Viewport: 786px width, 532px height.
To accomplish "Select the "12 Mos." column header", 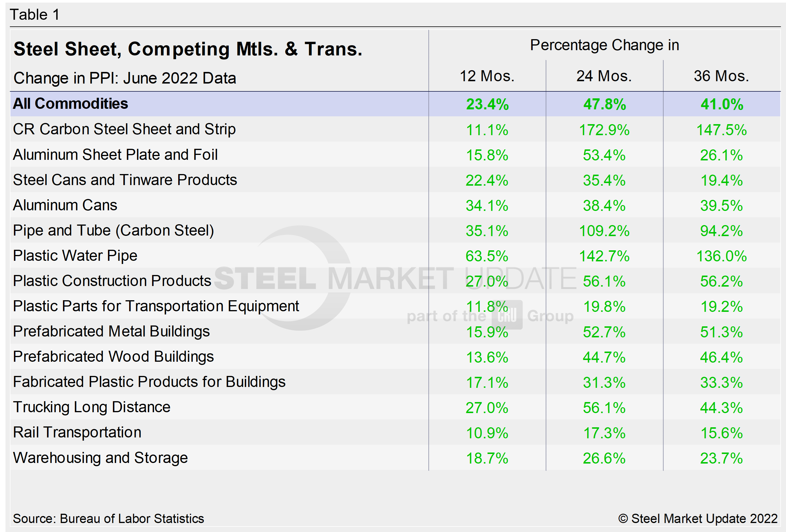I will 487,76.
